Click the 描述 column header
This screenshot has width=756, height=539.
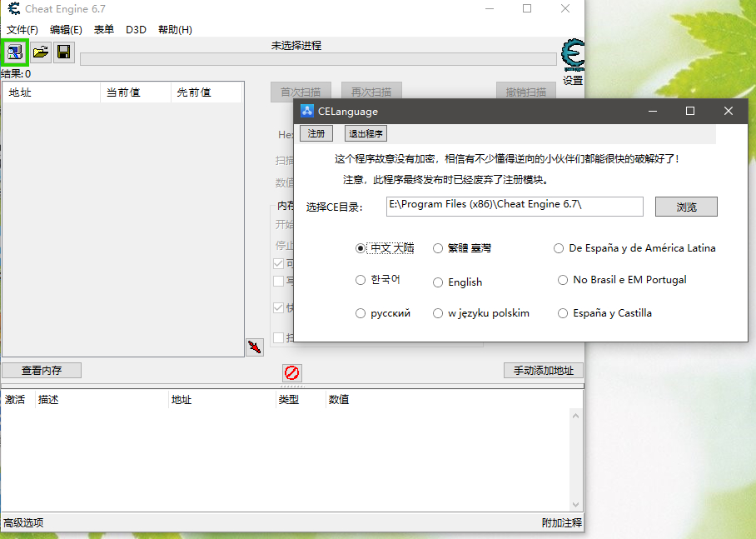click(102, 400)
